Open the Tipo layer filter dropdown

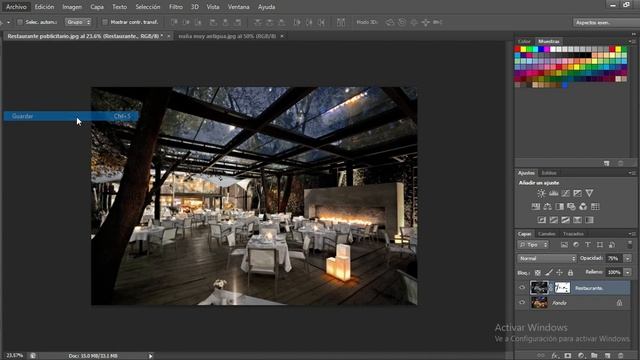(x=533, y=244)
